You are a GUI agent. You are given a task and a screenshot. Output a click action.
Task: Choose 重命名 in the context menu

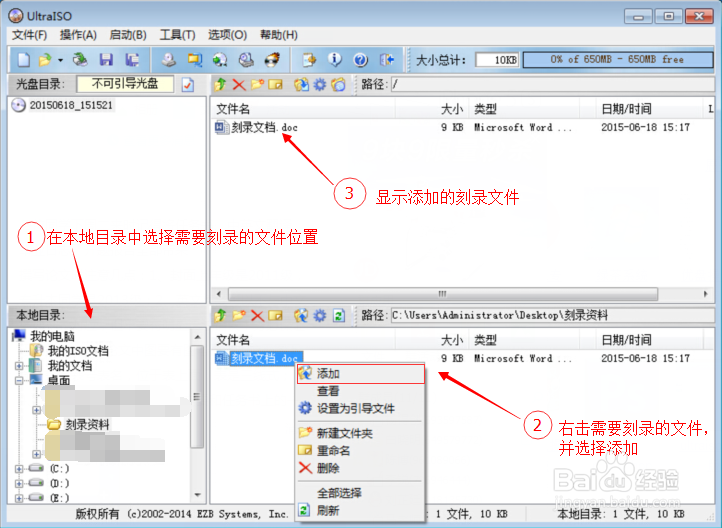[359, 451]
